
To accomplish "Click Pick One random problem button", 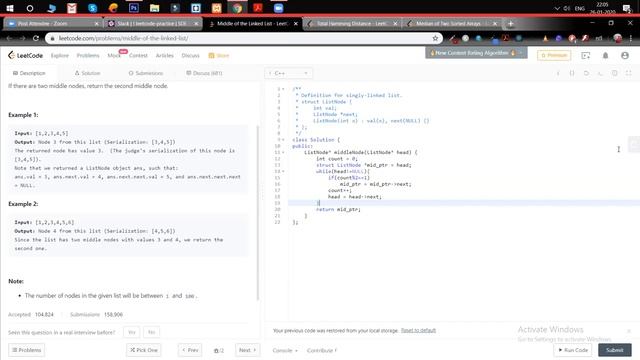I will [x=144, y=350].
